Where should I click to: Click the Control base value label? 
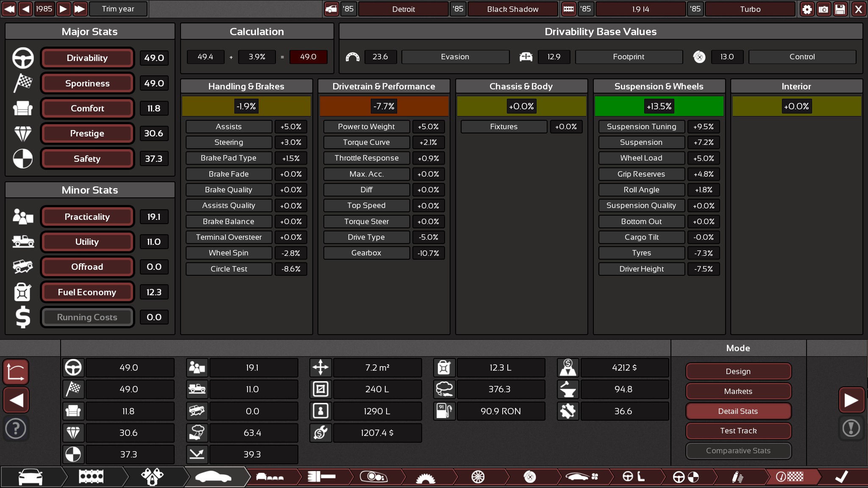tap(802, 57)
